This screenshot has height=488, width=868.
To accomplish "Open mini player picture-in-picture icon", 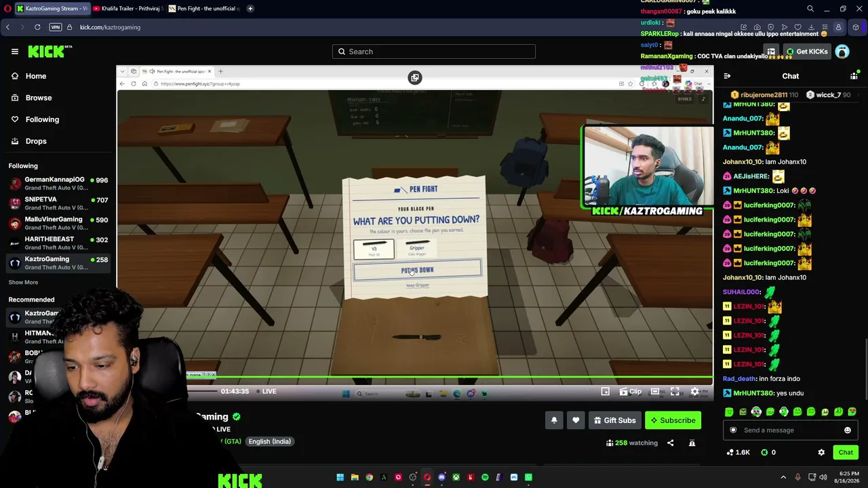I will tap(606, 392).
